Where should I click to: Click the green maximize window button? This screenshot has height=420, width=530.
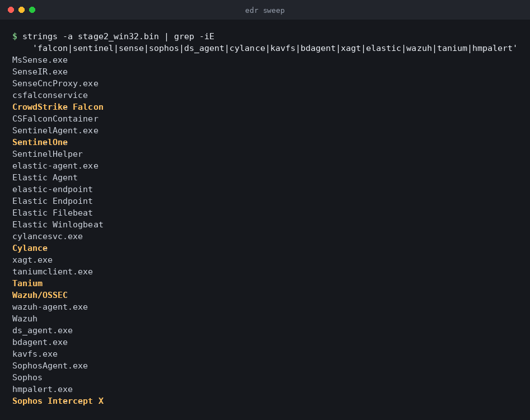32,10
